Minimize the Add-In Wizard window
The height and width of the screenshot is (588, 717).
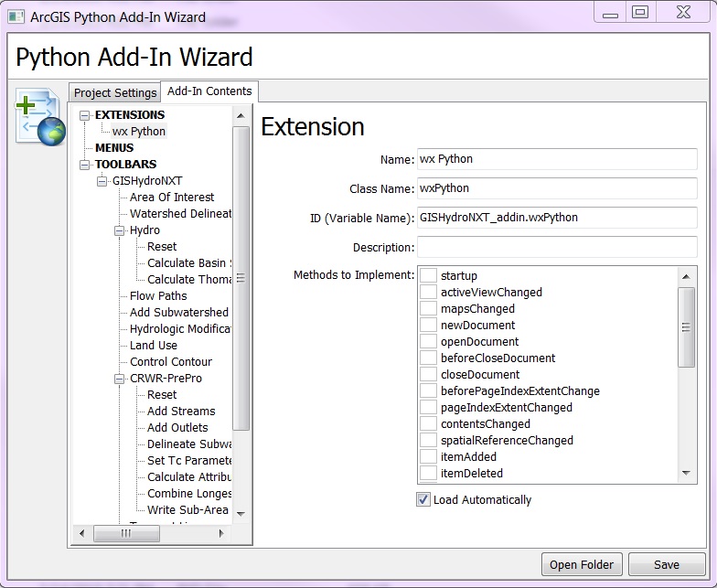pos(610,13)
